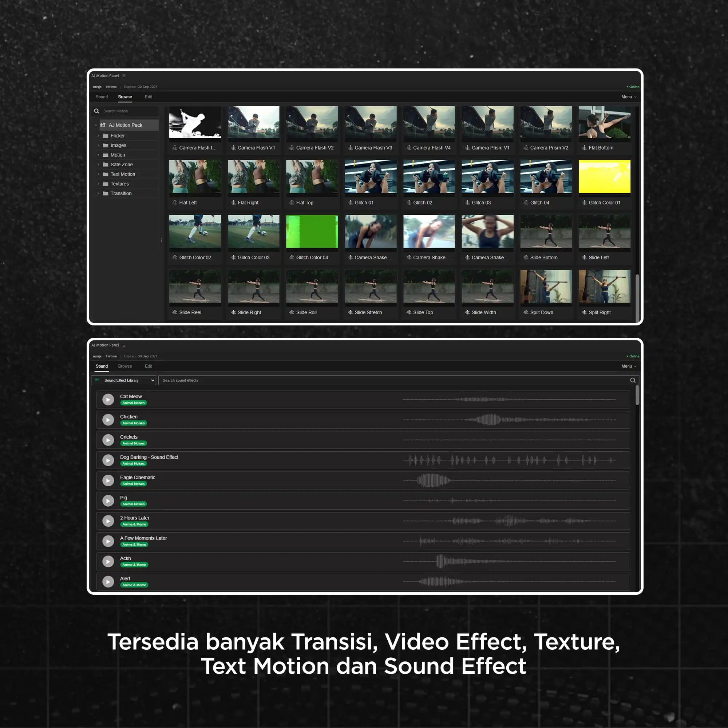Open the Edit tab in bottom panel

(149, 366)
